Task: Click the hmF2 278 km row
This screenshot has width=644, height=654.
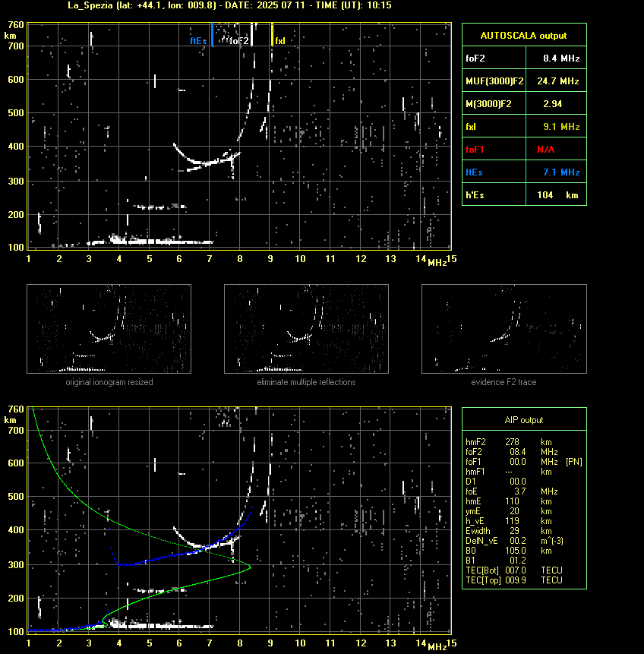Action: click(x=509, y=442)
